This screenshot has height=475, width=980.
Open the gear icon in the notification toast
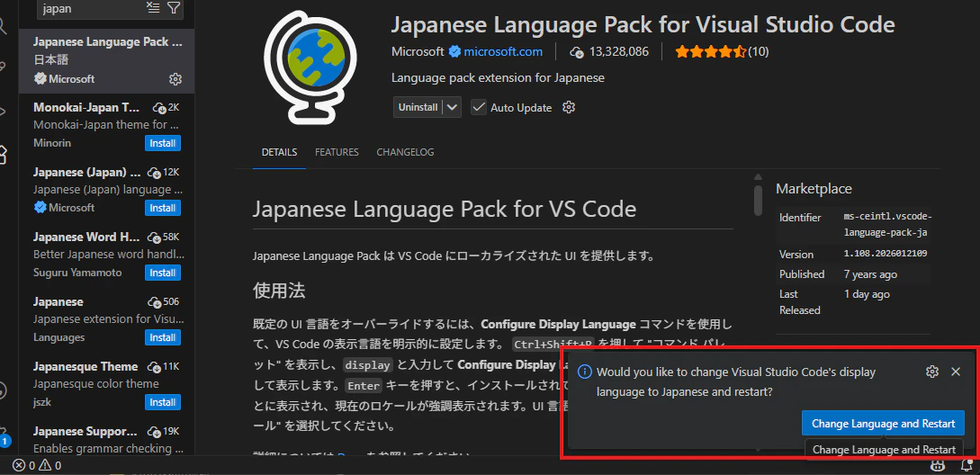click(932, 372)
